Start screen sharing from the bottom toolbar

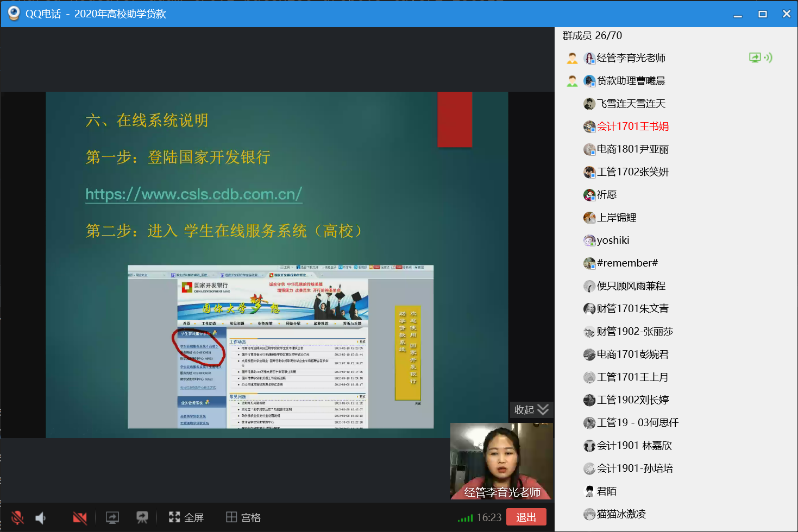tap(112, 518)
